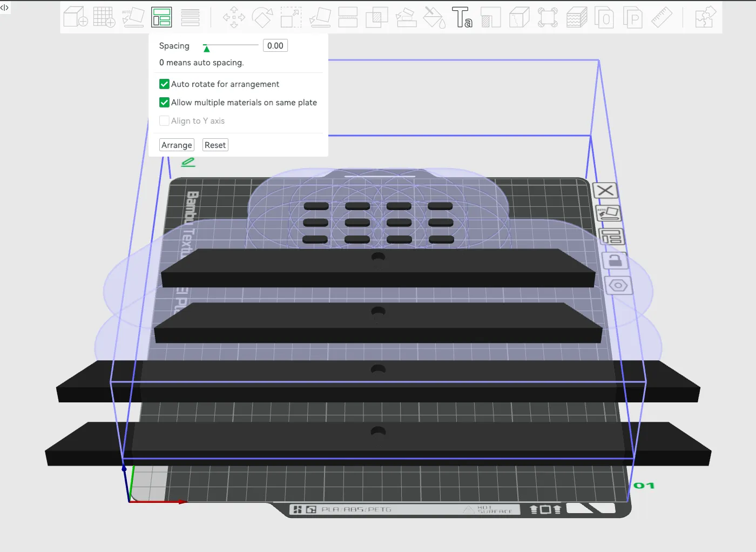The width and height of the screenshot is (756, 552).
Task: Click the plate's arrange side icon
Action: pyautogui.click(x=612, y=237)
